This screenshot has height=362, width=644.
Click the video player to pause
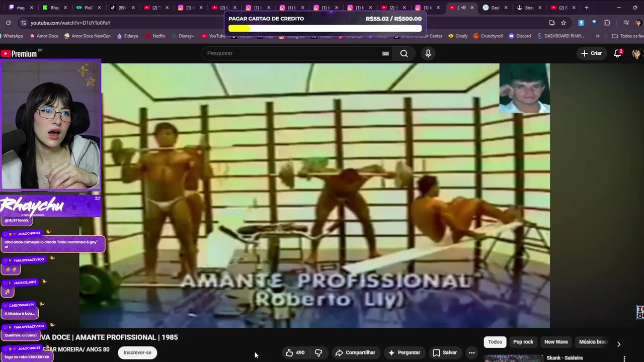(314, 196)
